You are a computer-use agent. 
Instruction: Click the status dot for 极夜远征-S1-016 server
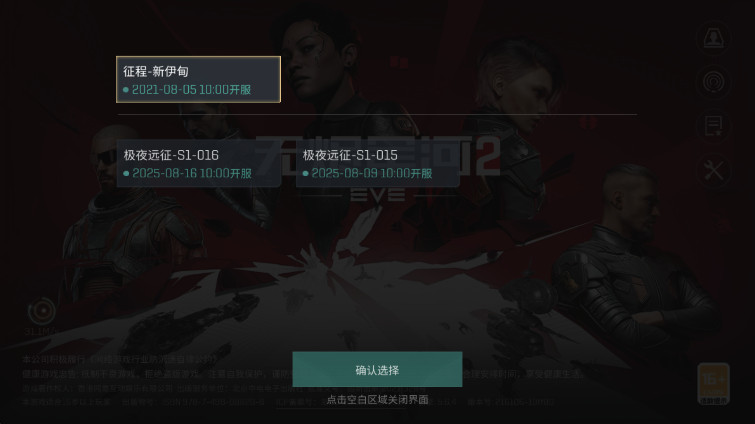126,173
